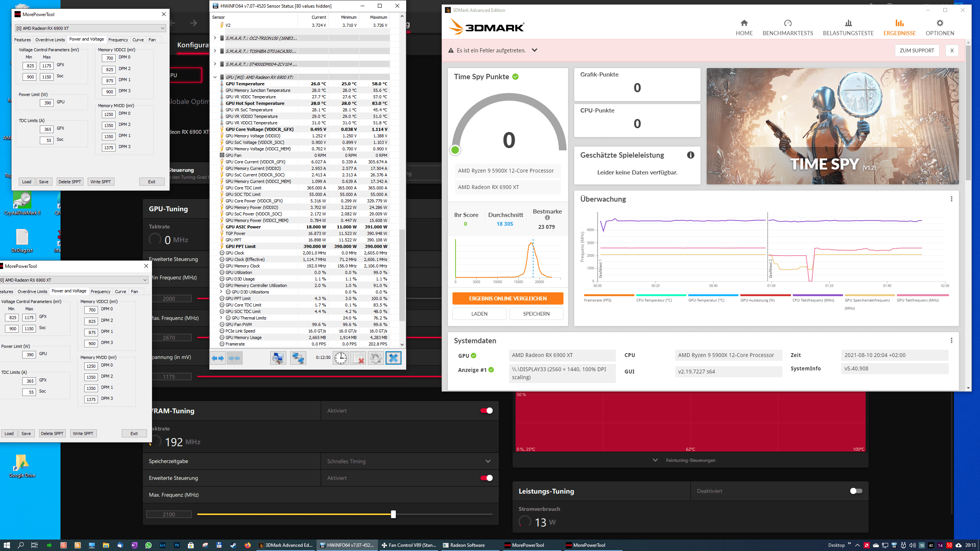Click info icon next to Geschätzte Spieleleistung

pyautogui.click(x=690, y=155)
